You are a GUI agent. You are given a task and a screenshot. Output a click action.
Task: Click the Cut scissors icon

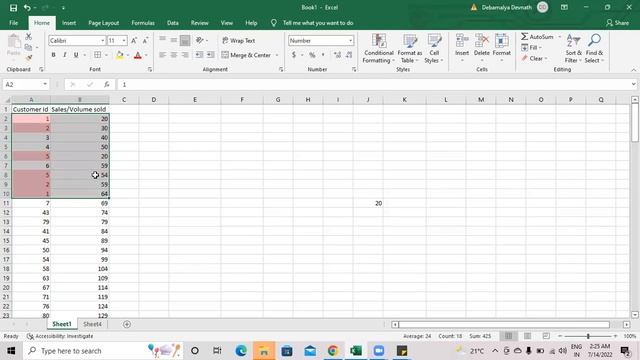[x=29, y=37]
